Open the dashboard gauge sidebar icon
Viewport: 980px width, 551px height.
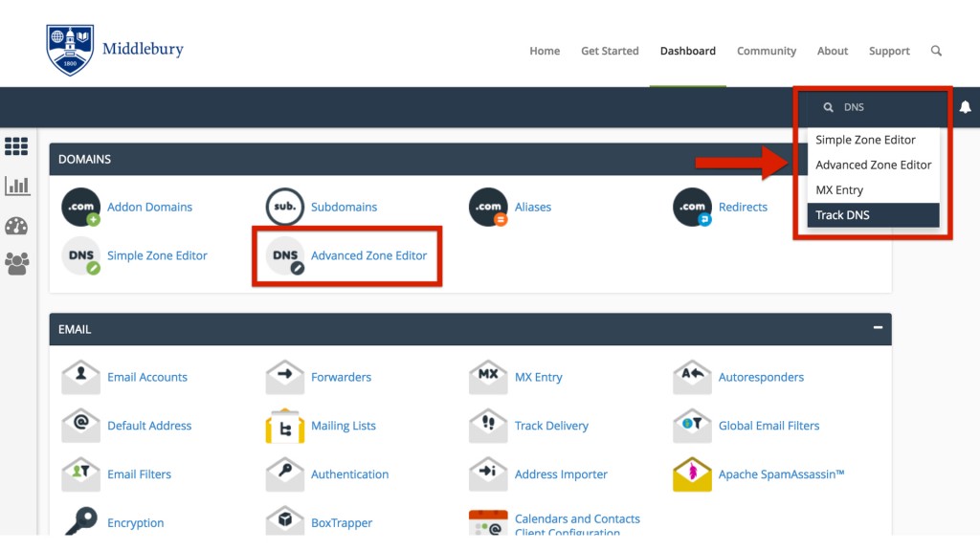coord(16,226)
